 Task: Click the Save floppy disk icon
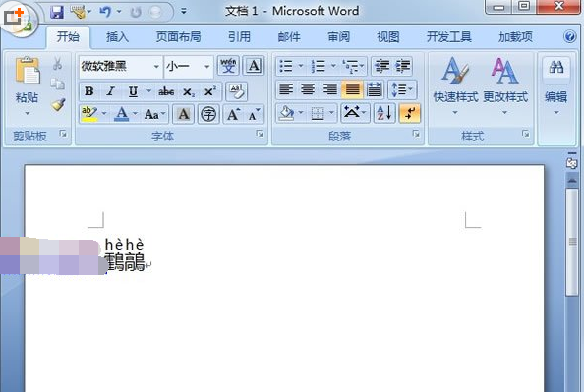coord(57,12)
